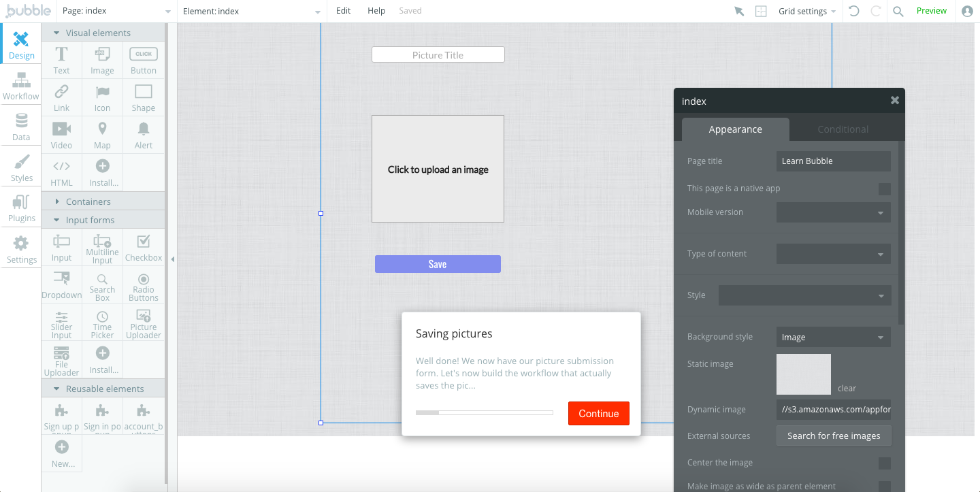
Task: Click 'Search for free images' button
Action: (833, 436)
